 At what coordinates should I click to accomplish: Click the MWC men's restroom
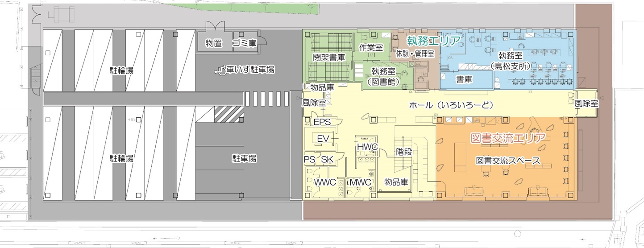point(361,182)
